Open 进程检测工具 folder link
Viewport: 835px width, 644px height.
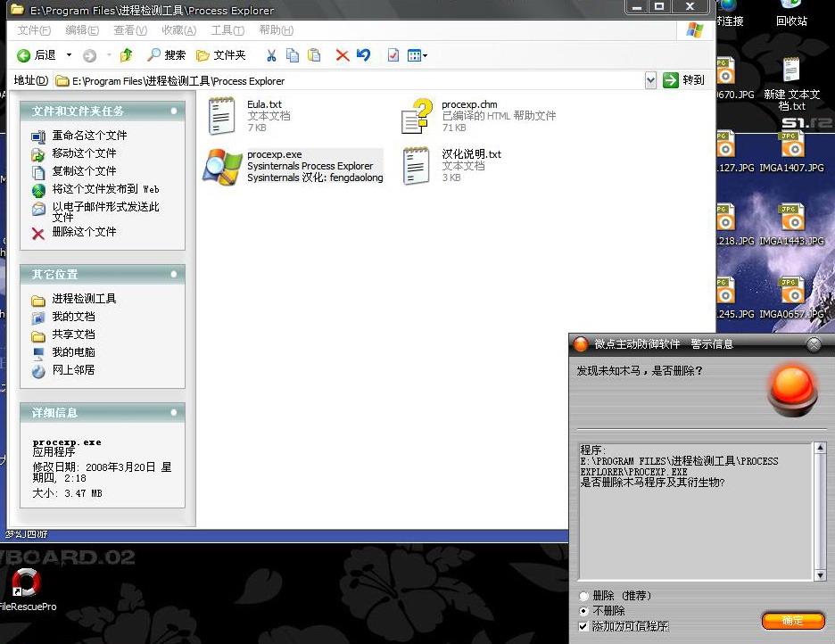pos(84,299)
